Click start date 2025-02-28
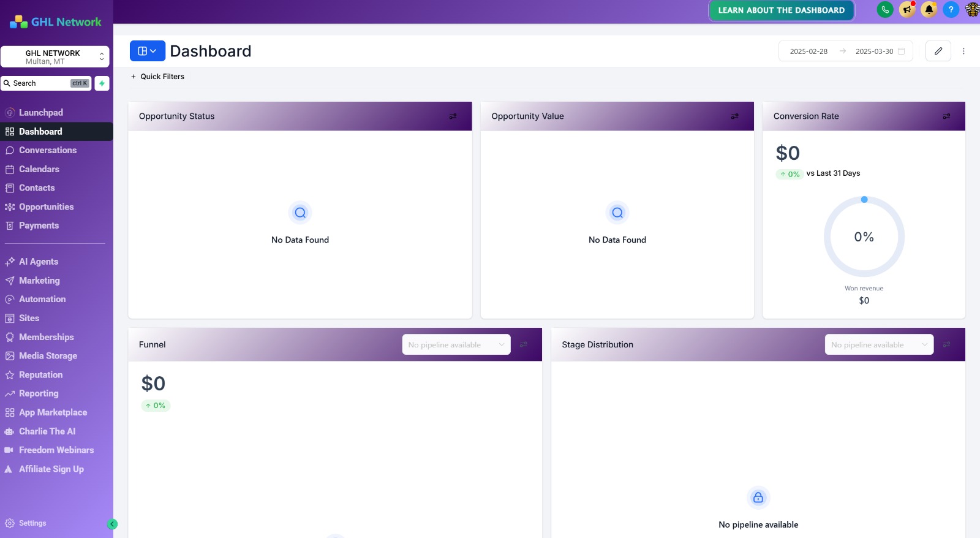 coord(809,51)
